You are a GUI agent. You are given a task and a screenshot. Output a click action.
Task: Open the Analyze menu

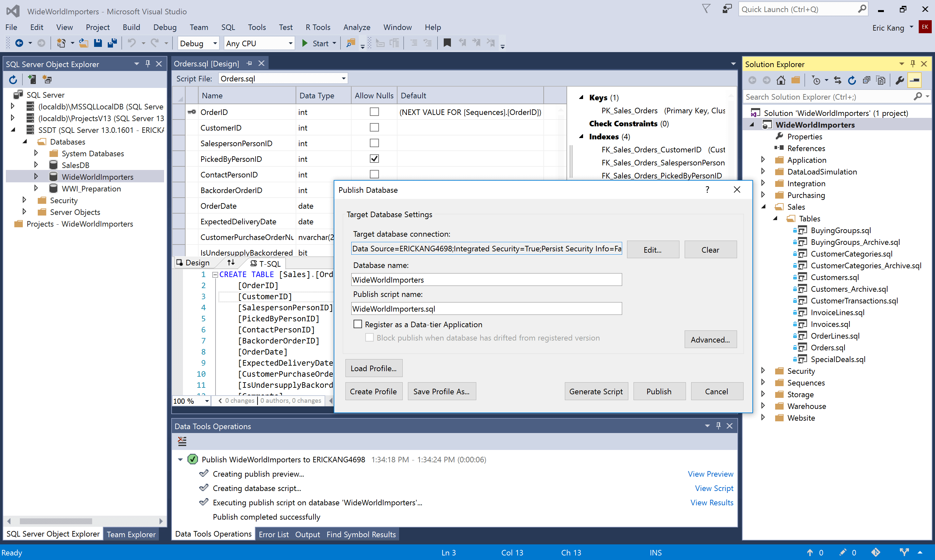(356, 27)
